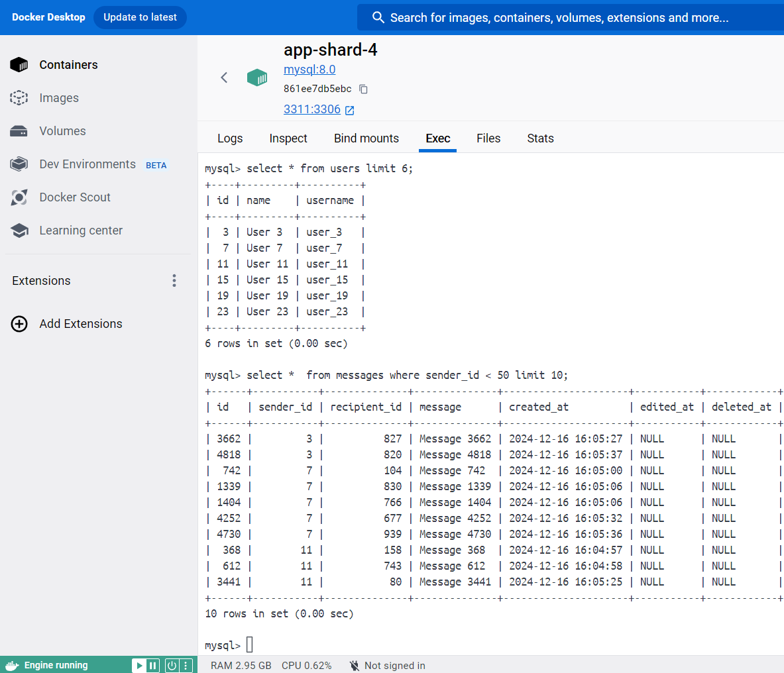Image resolution: width=784 pixels, height=673 pixels.
Task: Open the 3311:3306 port link
Action: pyautogui.click(x=312, y=109)
